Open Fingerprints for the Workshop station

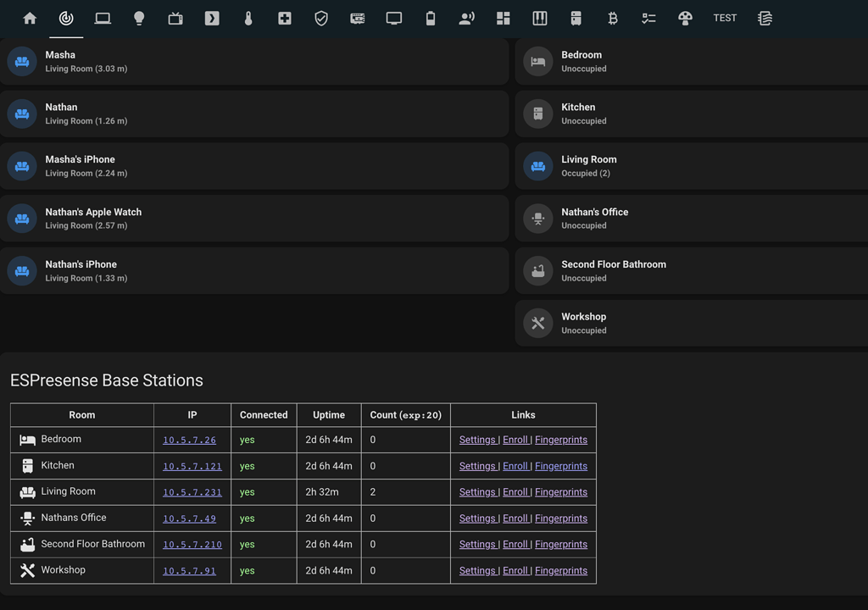[560, 570]
